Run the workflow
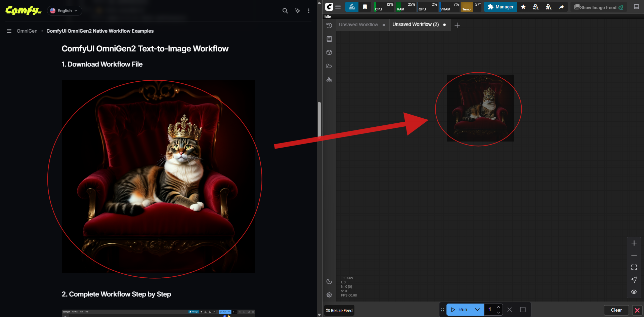The image size is (644, 317). pos(459,310)
